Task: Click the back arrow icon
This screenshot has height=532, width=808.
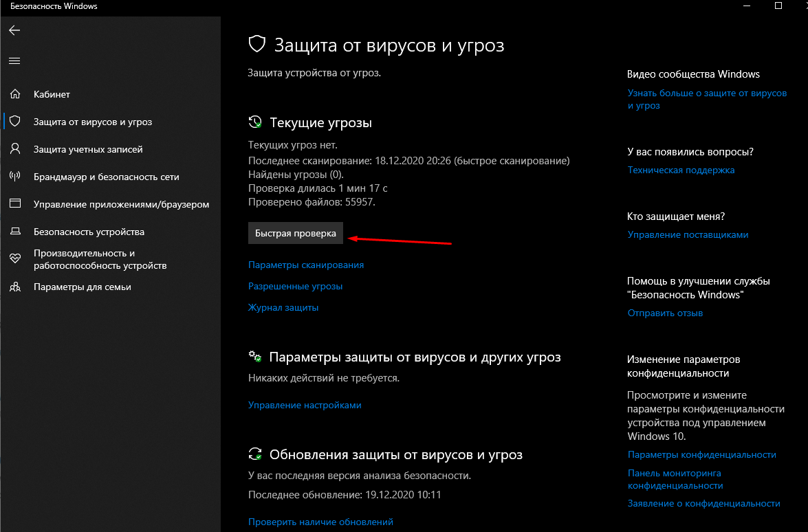Action: pos(14,30)
